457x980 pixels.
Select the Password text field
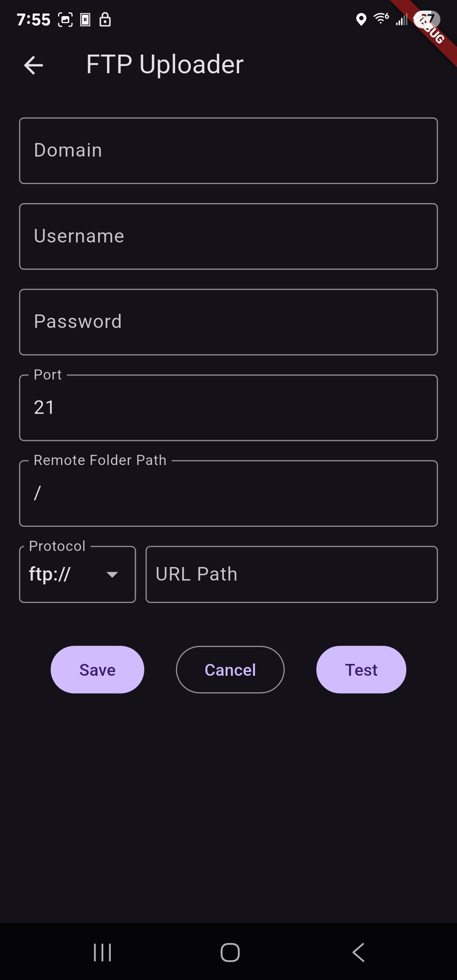click(228, 322)
